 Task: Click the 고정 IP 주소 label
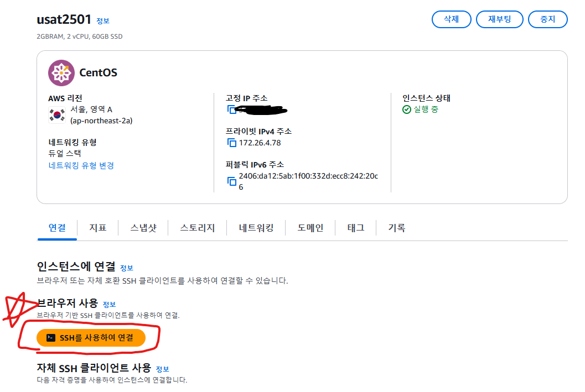(247, 98)
